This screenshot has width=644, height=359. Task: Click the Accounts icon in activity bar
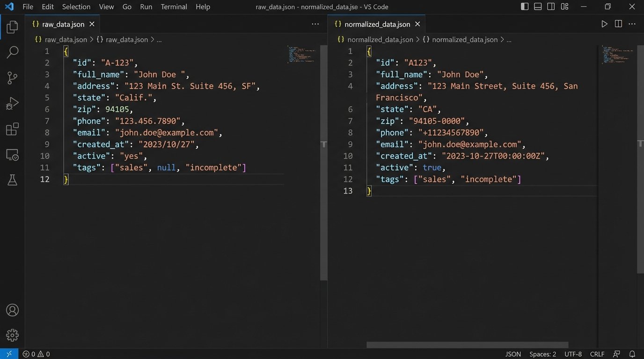tap(12, 310)
